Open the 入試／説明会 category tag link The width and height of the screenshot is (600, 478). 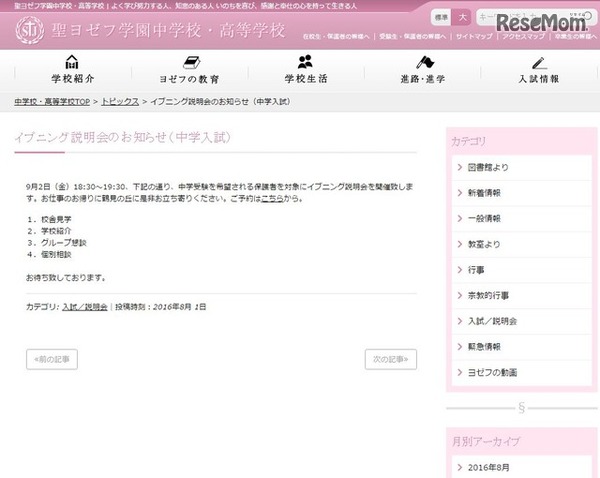click(x=85, y=307)
